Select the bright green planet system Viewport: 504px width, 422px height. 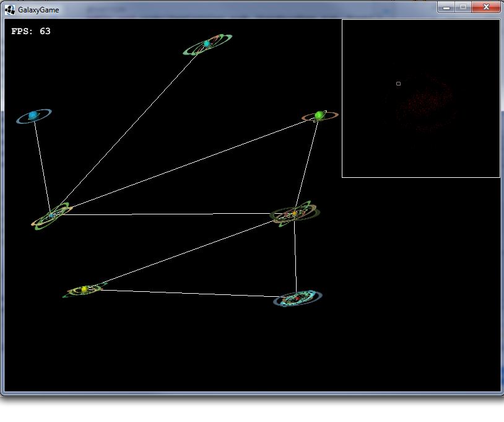pos(319,116)
